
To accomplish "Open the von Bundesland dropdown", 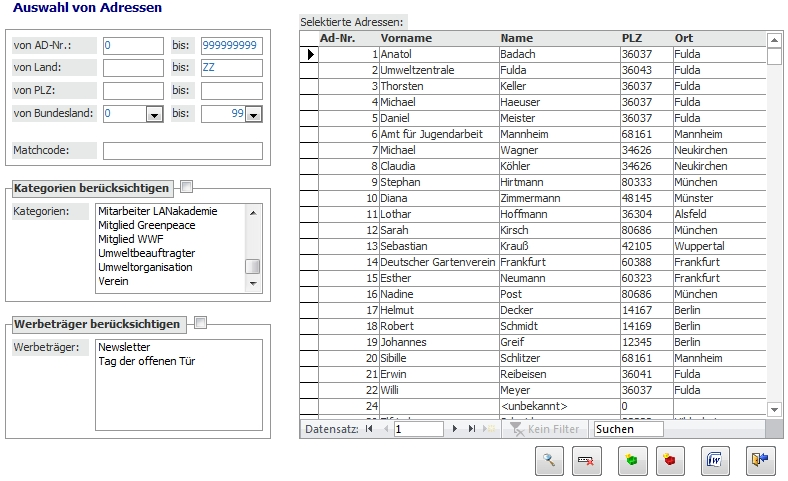I will 154,115.
